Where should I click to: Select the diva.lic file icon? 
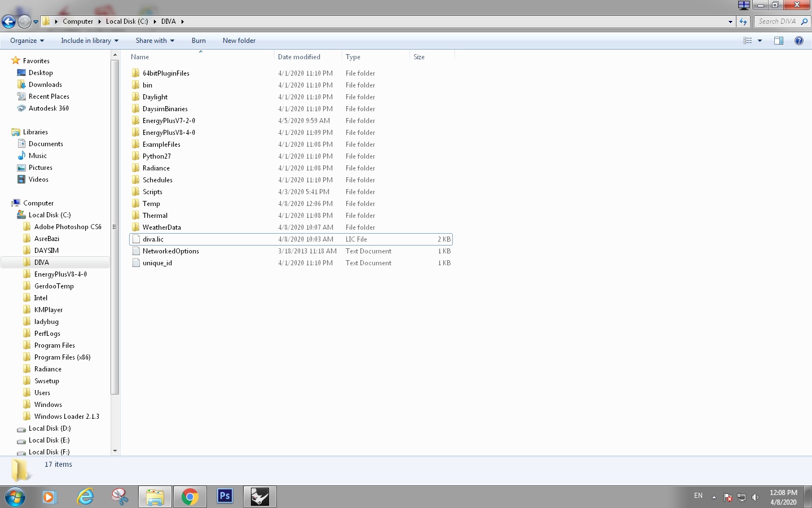136,239
